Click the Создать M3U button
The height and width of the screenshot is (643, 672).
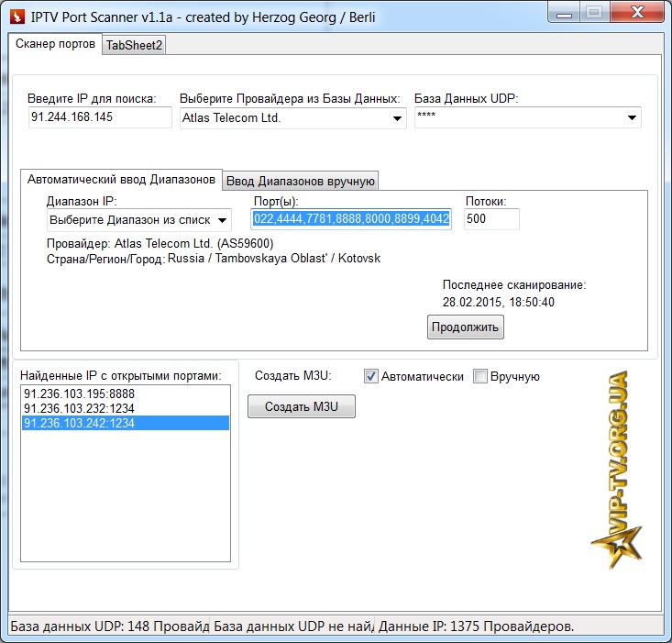pos(302,406)
